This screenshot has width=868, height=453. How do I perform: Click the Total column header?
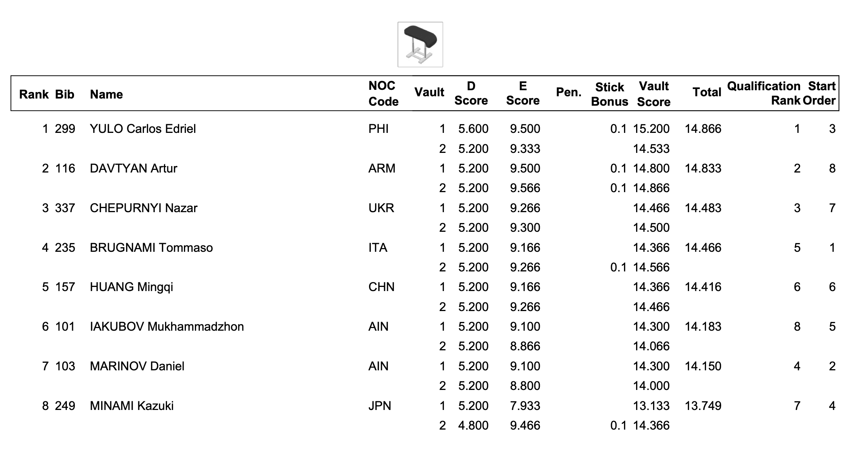coord(706,92)
